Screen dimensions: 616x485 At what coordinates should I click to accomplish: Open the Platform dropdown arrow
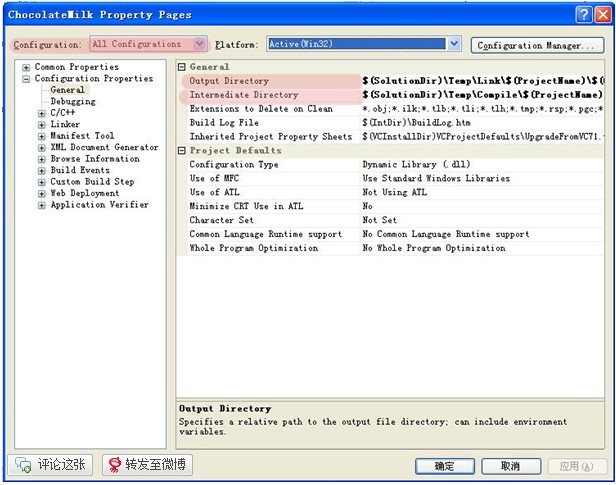point(454,44)
